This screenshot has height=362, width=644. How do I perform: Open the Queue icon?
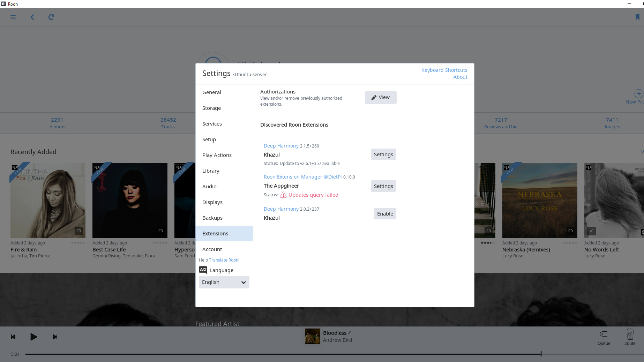(604, 334)
